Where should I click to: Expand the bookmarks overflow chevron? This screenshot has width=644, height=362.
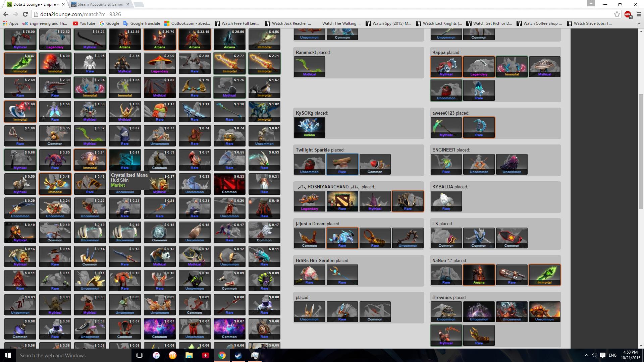pyautogui.click(x=638, y=23)
